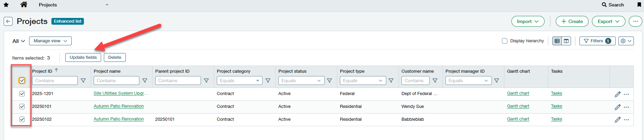Uncheck the row 20250101 checkbox
The width and height of the screenshot is (644, 140).
(x=22, y=107)
